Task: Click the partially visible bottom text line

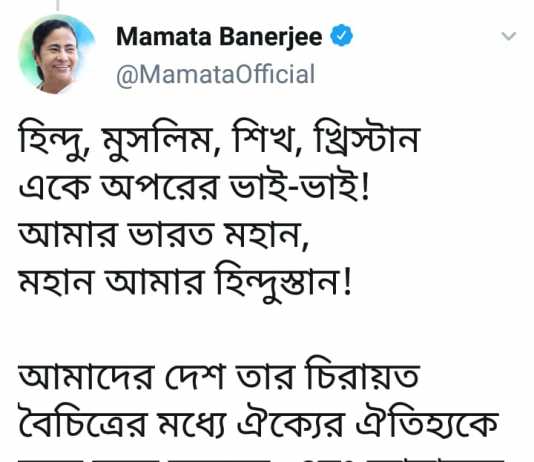Action: click(x=261, y=459)
